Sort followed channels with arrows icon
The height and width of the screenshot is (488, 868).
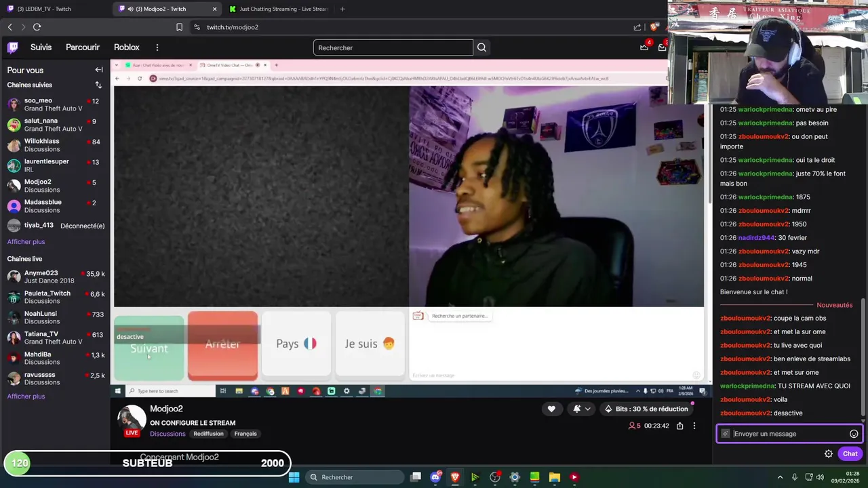(x=98, y=85)
